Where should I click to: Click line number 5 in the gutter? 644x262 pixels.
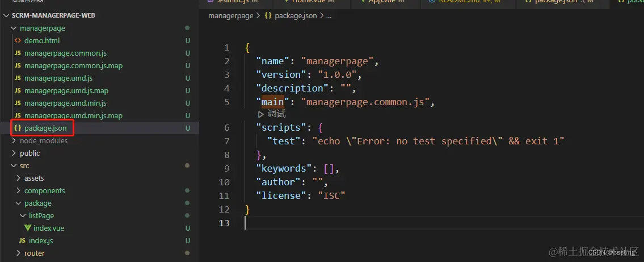point(227,102)
